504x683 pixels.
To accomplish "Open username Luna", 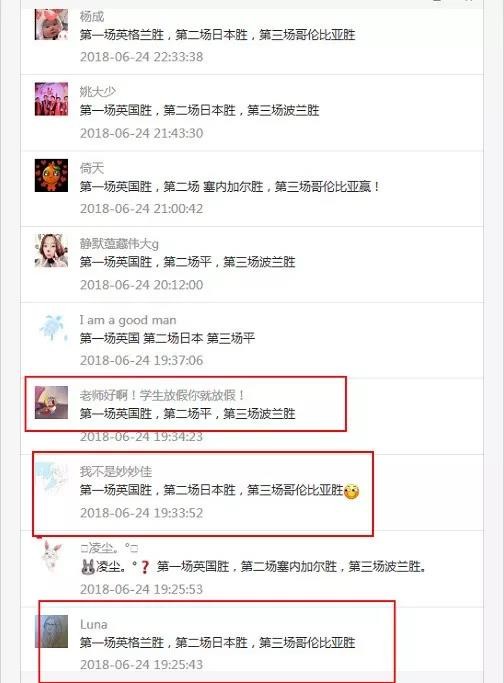I will pyautogui.click(x=94, y=625).
